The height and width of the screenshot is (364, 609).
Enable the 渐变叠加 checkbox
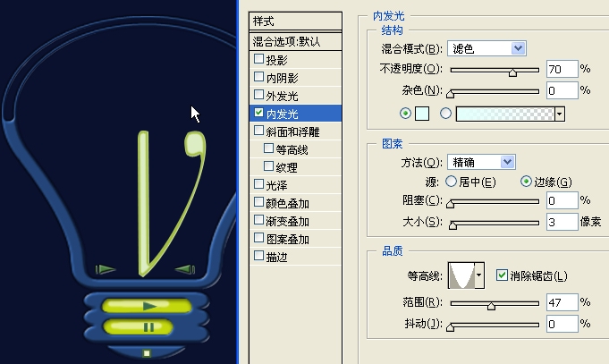[258, 220]
